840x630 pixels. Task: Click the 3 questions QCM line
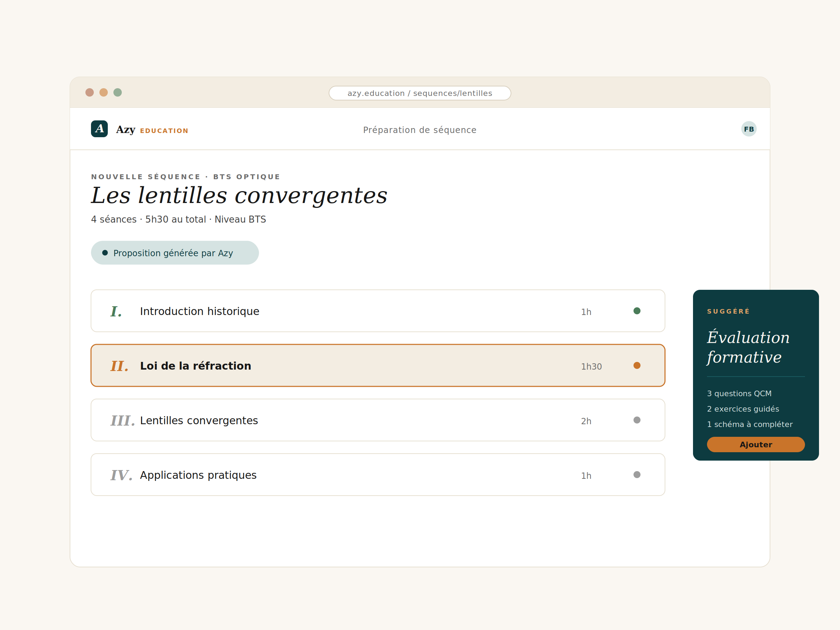(739, 394)
